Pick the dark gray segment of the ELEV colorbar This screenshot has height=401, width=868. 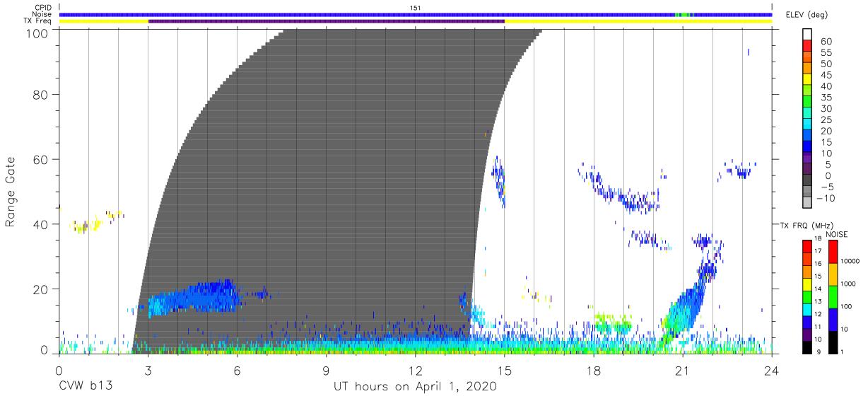tap(808, 181)
